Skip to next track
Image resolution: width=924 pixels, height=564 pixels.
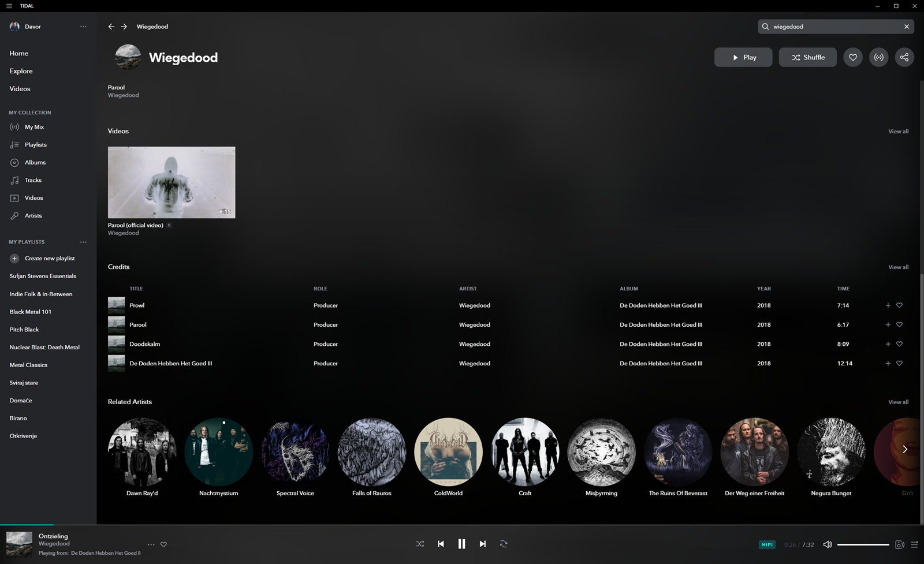pos(482,544)
